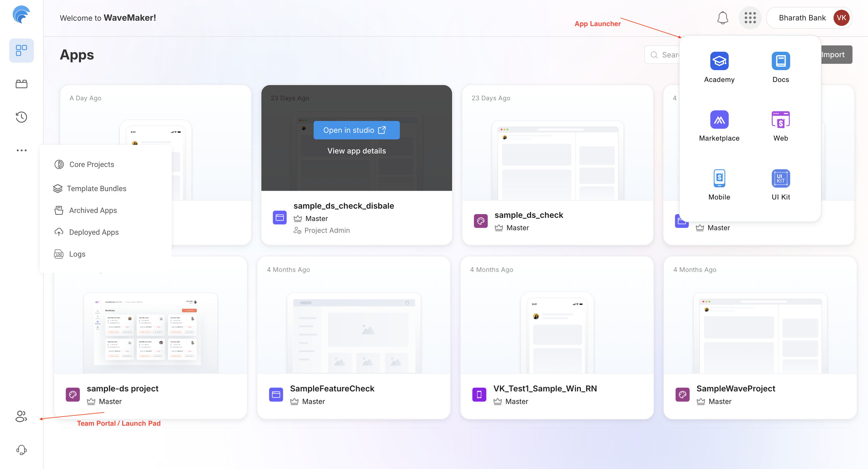Screen dimensions: 868x469
Task: Select the Apps grid icon in sidebar
Action: click(21, 51)
